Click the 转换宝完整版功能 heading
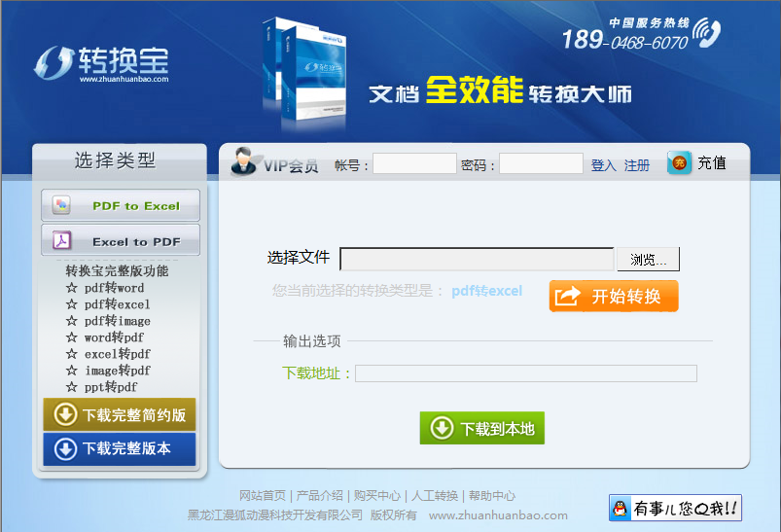781x532 pixels. [117, 271]
